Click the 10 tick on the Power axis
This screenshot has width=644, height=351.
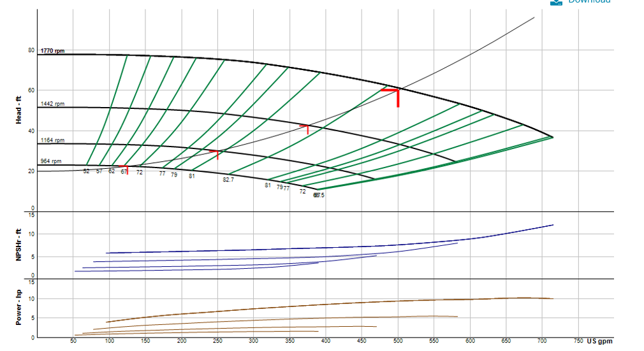pos(31,299)
